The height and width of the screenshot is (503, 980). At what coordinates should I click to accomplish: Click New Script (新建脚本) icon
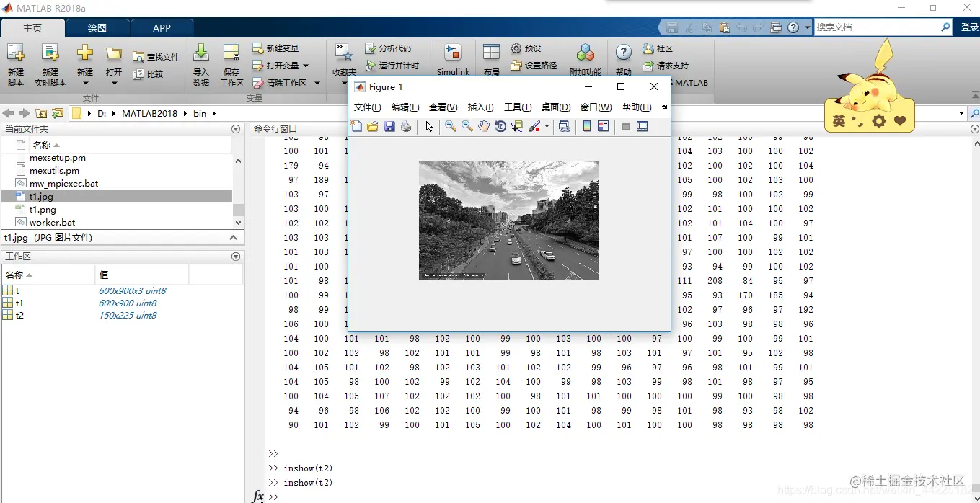tap(15, 53)
